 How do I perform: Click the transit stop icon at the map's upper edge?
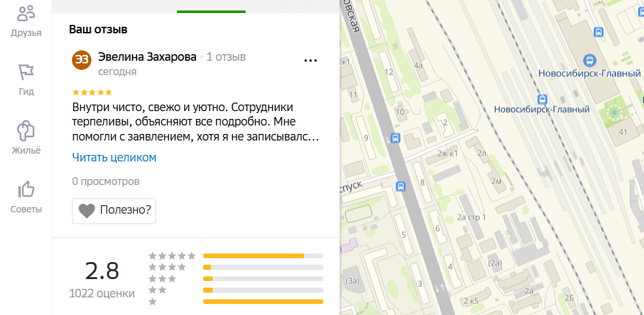(599, 31)
